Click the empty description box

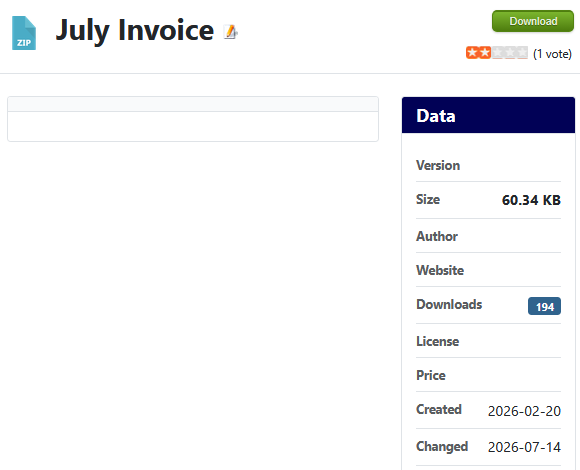pos(193,119)
